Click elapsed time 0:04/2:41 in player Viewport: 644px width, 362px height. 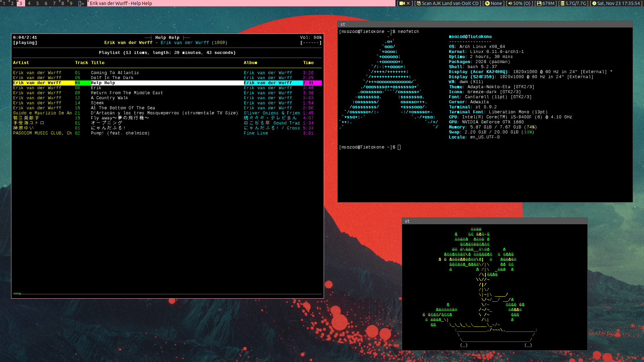pos(25,38)
